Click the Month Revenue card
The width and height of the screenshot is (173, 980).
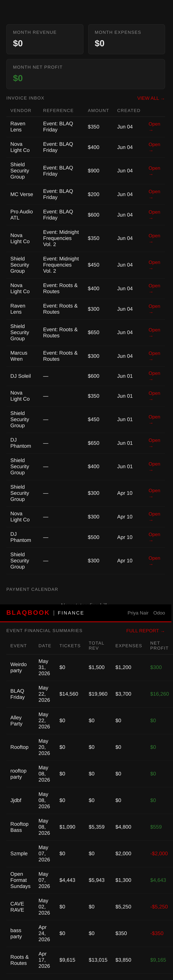pyautogui.click(x=45, y=39)
